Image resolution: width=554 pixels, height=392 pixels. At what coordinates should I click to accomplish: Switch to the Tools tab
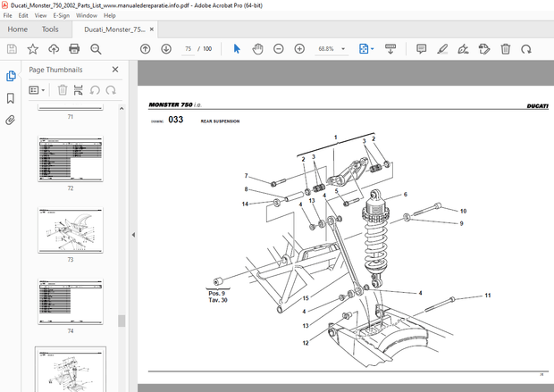click(x=50, y=29)
